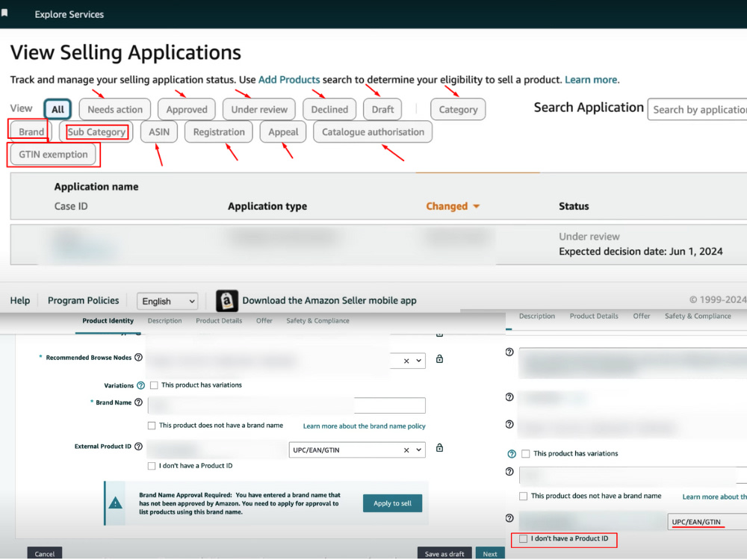Click the bookmark icon beside Explore Services

pos(4,13)
